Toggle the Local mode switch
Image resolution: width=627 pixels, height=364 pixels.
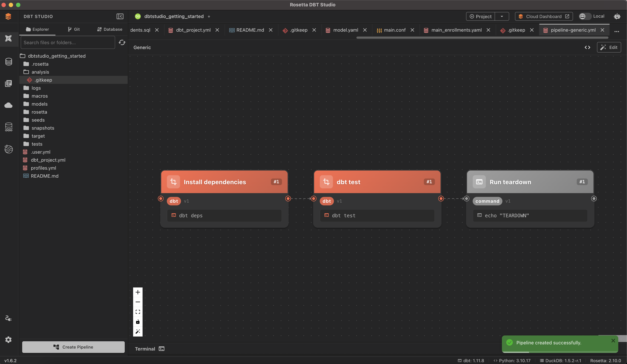(x=585, y=16)
